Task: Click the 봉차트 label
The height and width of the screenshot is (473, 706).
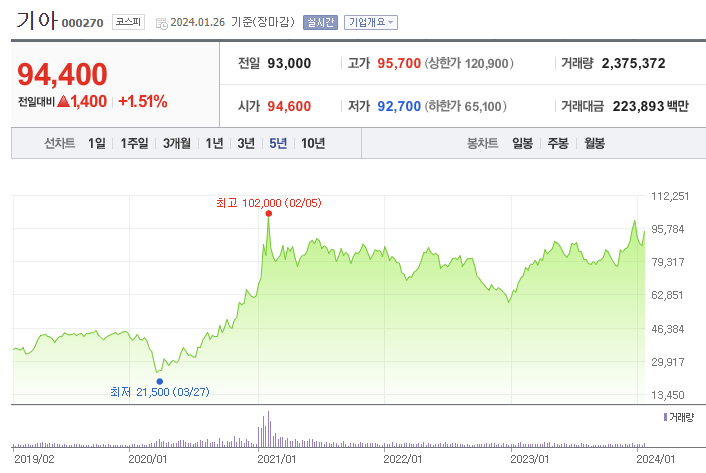Action: point(483,143)
